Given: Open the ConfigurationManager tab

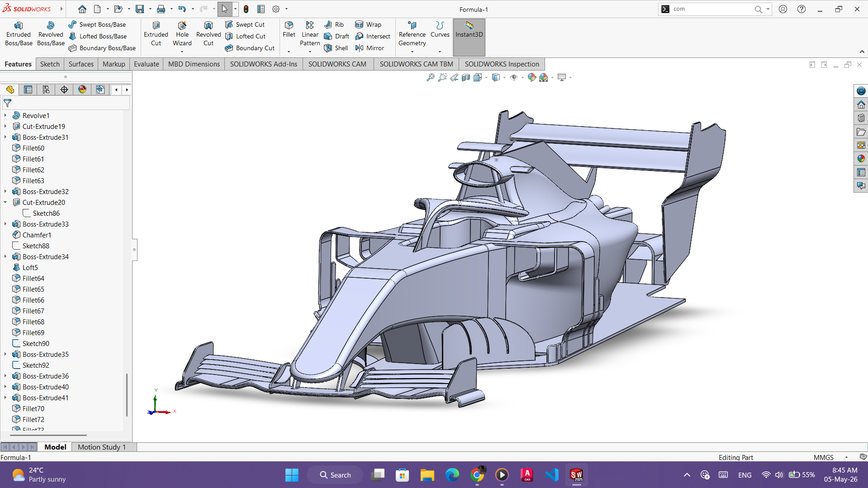Looking at the screenshot, I should (x=46, y=90).
